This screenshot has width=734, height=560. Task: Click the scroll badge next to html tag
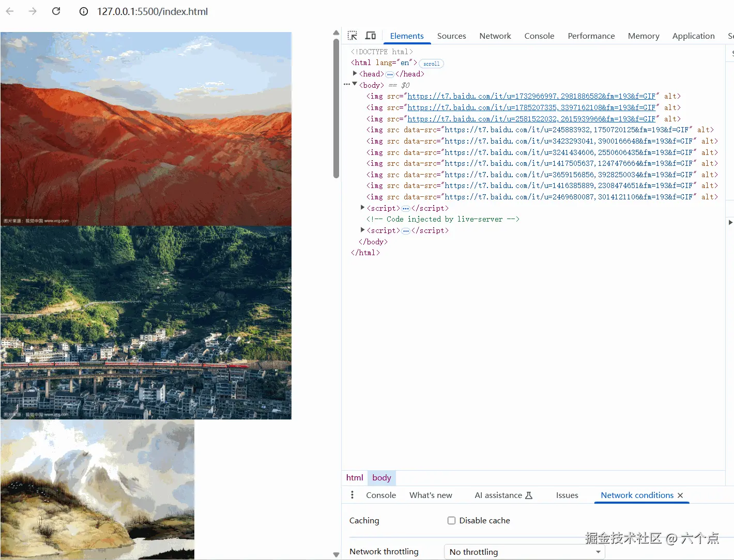click(431, 64)
